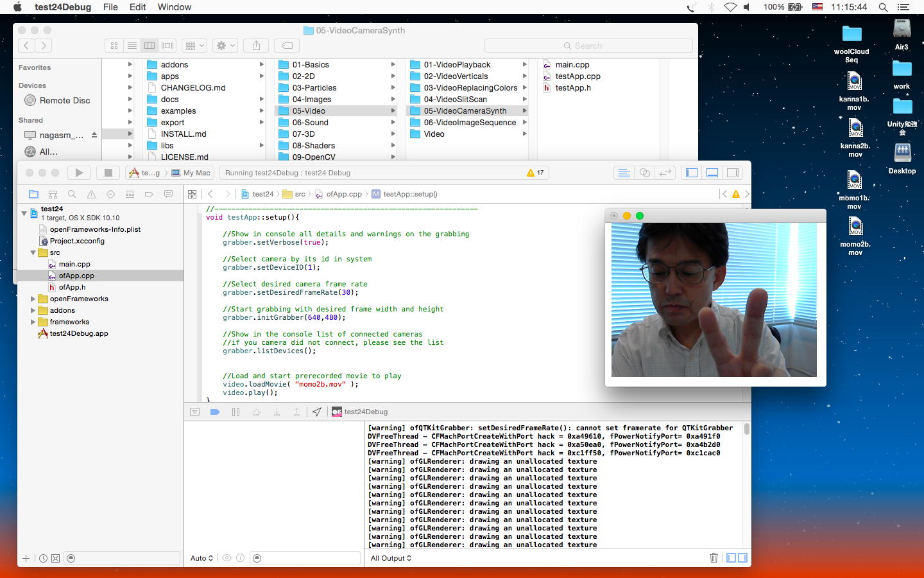Image resolution: width=924 pixels, height=578 pixels.
Task: Open the Auto variables scope dropdown
Action: [x=201, y=558]
